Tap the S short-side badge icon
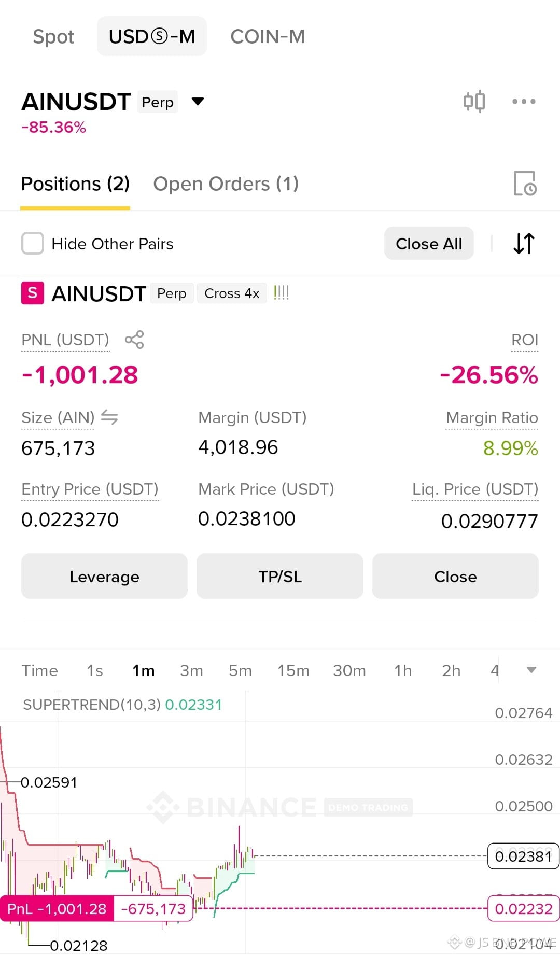The height and width of the screenshot is (955, 560). 32,293
